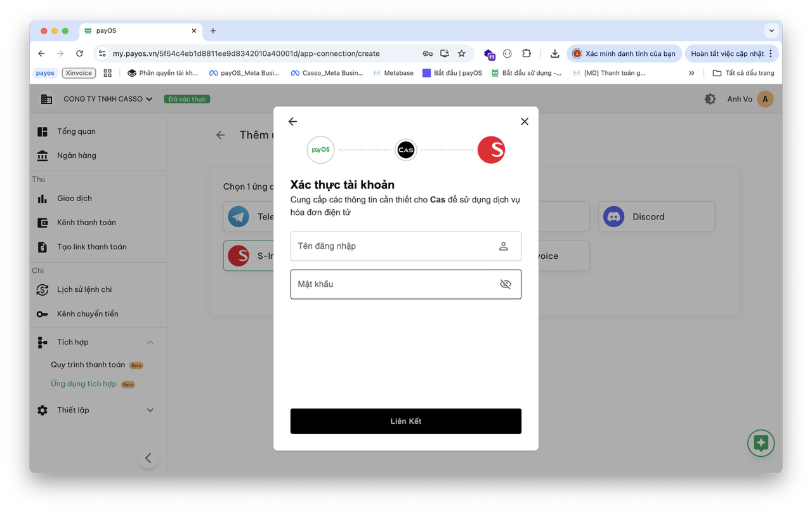Open the green assistant chat floating button
Viewport: 812px width, 512px height.
pos(761,443)
